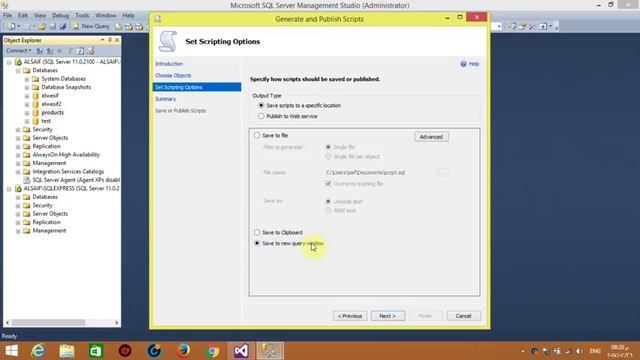Click Connect Object Explorer icon

40,51
